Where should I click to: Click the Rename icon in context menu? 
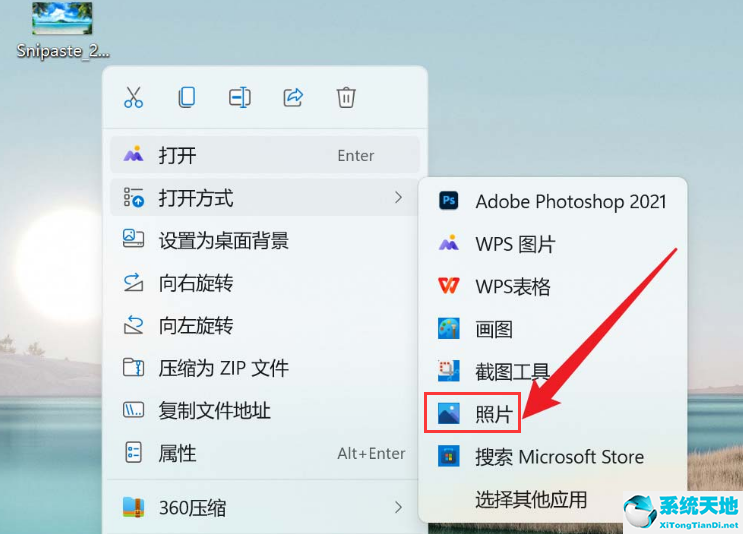click(x=239, y=97)
